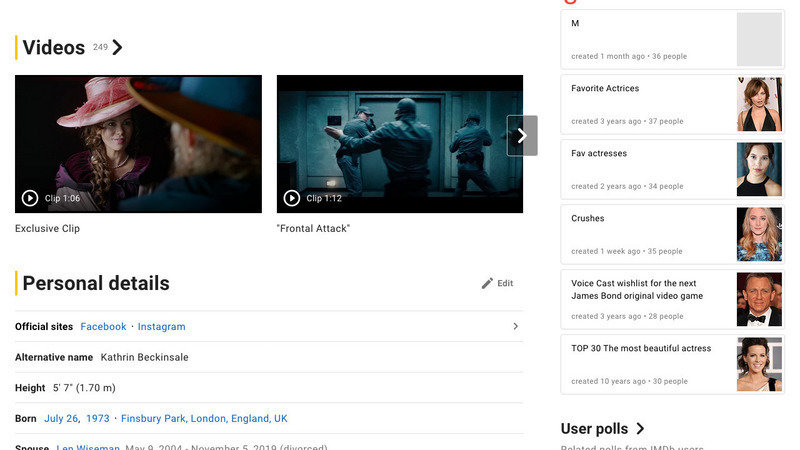Open the Crushes list

coord(588,218)
